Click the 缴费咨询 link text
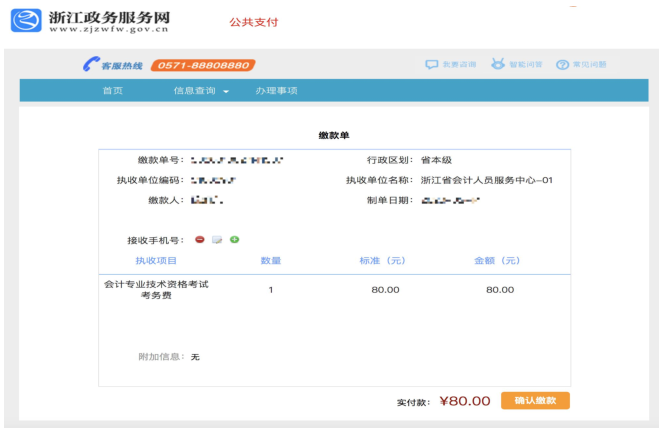The width and height of the screenshot is (667, 430). coord(459,65)
